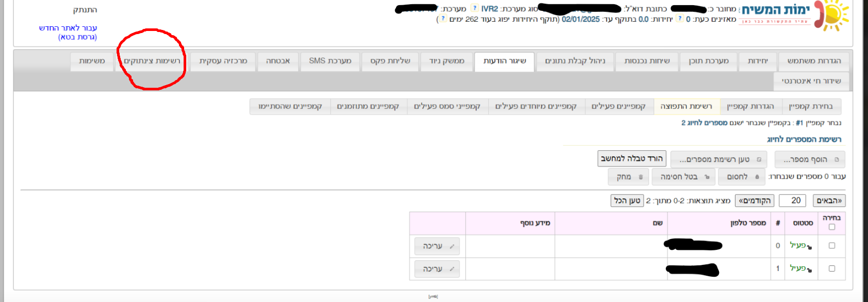Image resolution: width=868 pixels, height=302 pixels.
Task: Open the קמפיינים מתוזמנים sub-tab
Action: (x=368, y=106)
